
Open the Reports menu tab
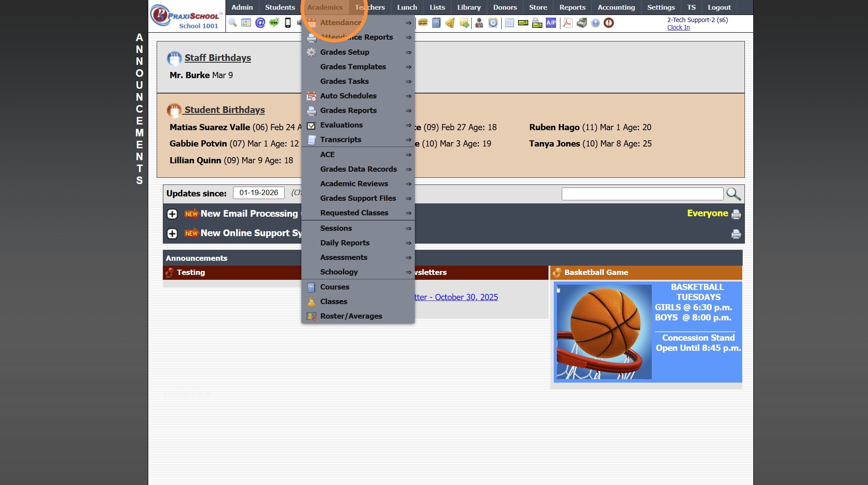(572, 8)
